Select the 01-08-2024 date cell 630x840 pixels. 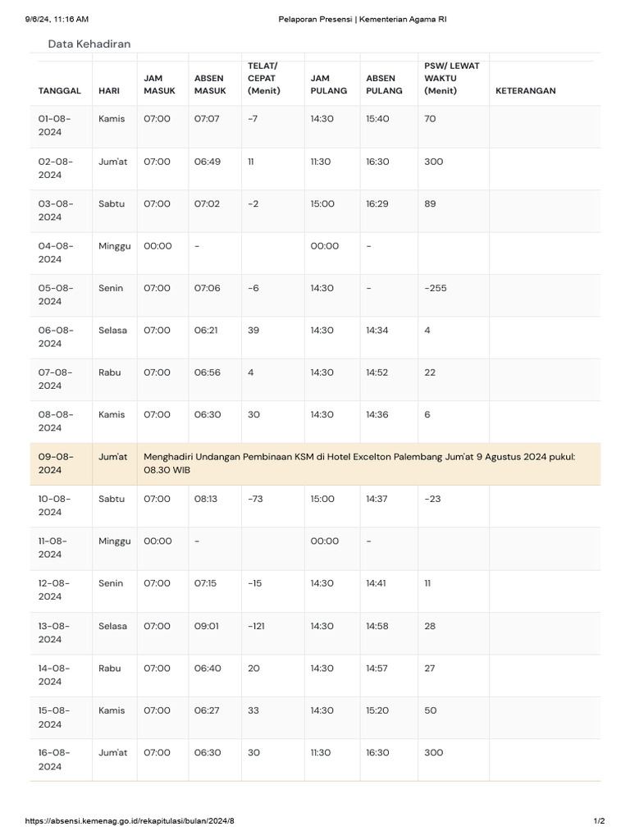(x=55, y=126)
